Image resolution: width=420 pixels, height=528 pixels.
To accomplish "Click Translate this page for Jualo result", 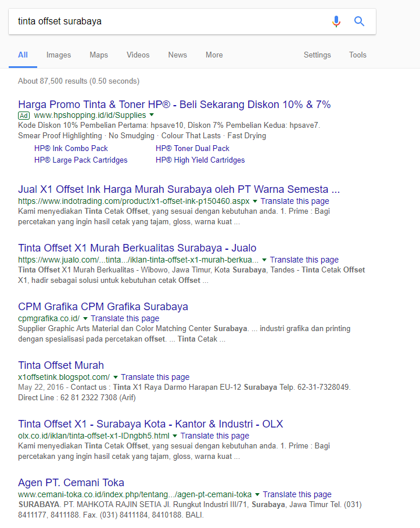I will tap(304, 260).
